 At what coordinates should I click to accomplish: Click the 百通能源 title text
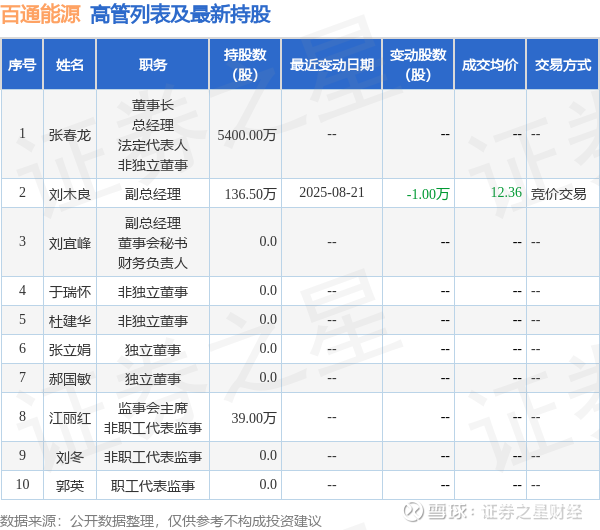click(41, 15)
